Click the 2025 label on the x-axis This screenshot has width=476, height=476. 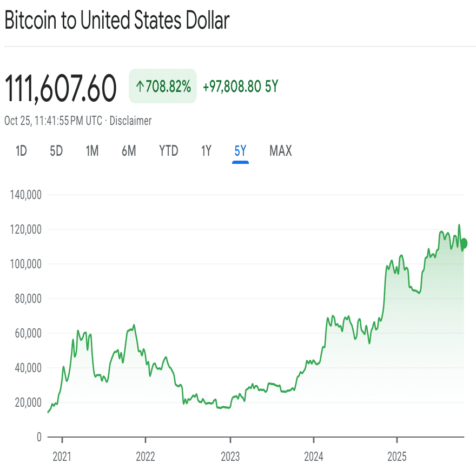pos(397,457)
